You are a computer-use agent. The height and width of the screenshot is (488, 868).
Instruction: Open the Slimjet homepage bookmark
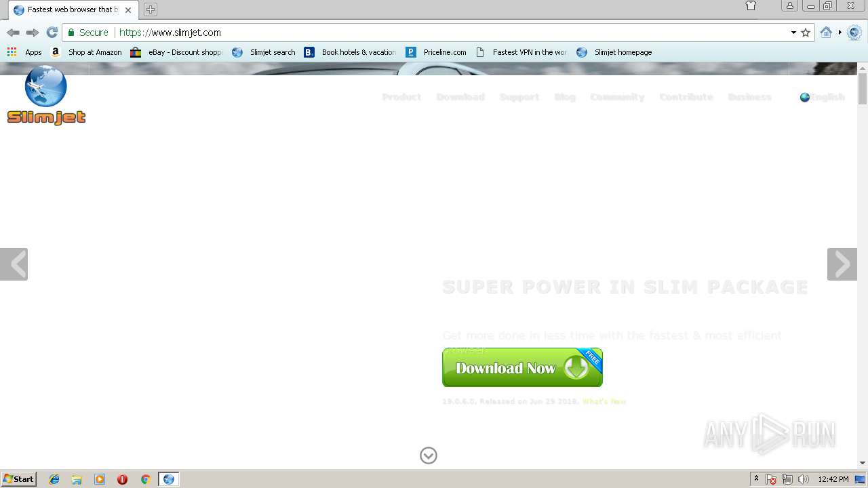(x=614, y=52)
